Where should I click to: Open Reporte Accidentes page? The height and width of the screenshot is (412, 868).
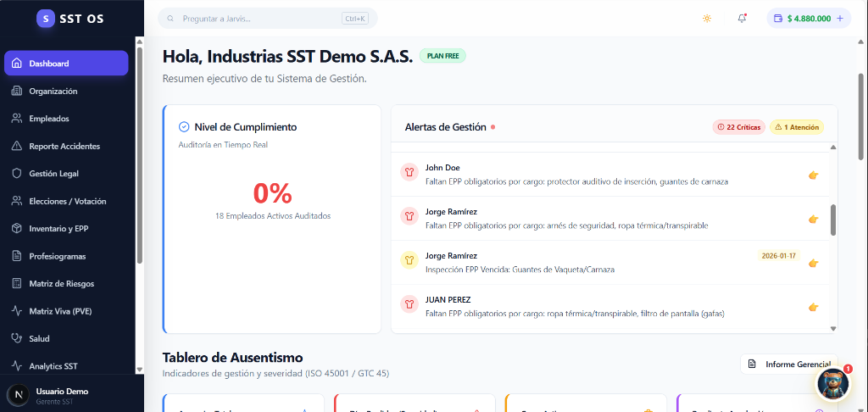point(66,146)
